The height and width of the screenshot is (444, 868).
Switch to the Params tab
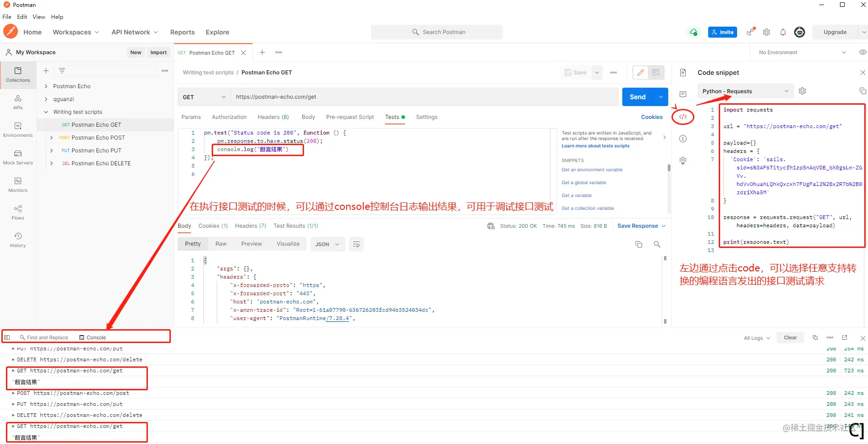coord(191,117)
